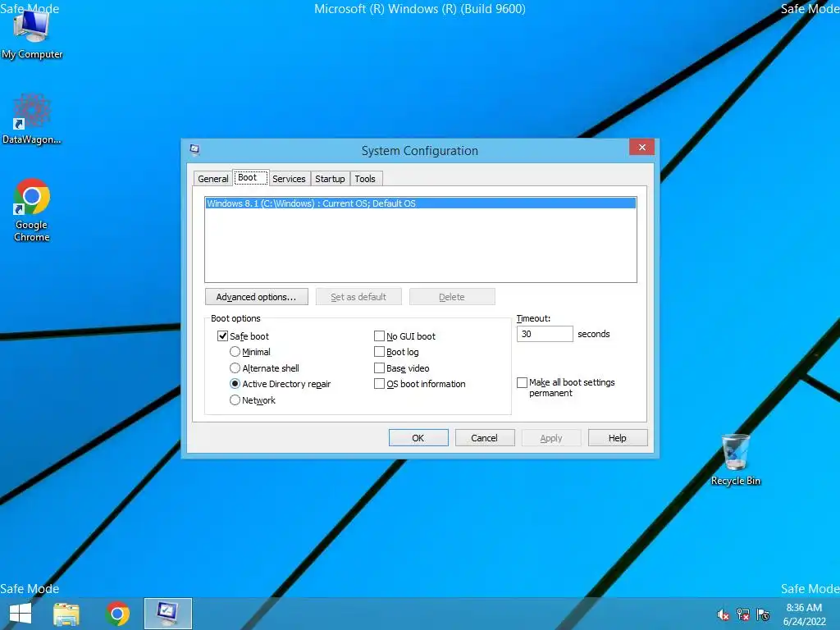Screen dimensions: 840x630
Task: Open File Explorer from the taskbar
Action: [66, 614]
